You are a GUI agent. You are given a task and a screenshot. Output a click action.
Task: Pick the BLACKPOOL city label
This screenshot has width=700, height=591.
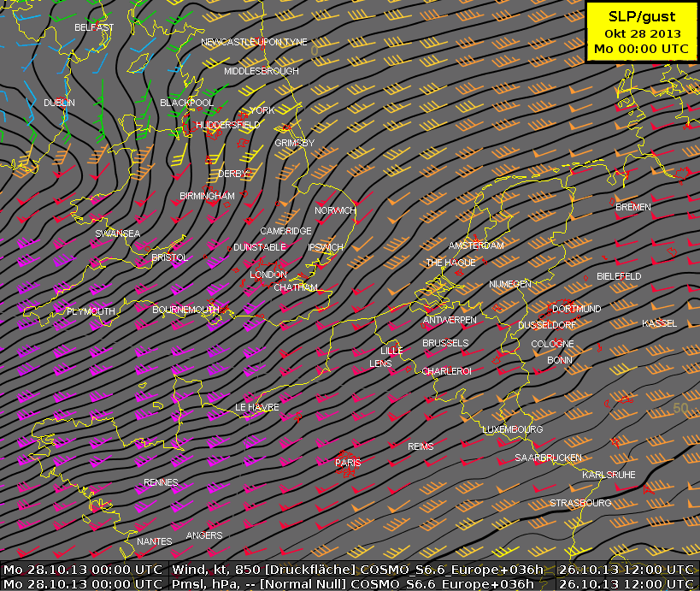click(186, 103)
